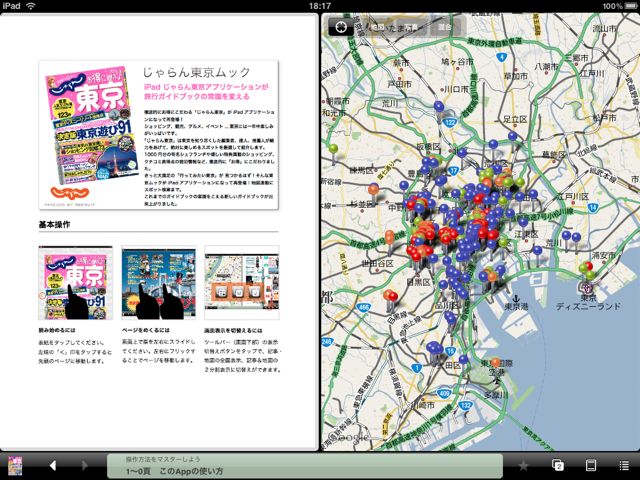Image resolution: width=640 pixels, height=480 pixels.
Task: Tap the Wi-Fi icon in status bar
Action: (31, 5)
